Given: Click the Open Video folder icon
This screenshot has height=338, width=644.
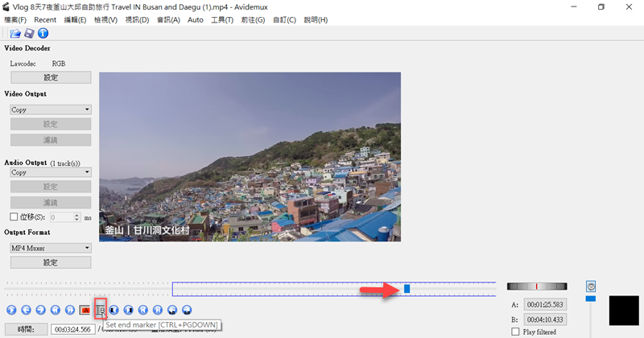Looking at the screenshot, I should point(15,34).
